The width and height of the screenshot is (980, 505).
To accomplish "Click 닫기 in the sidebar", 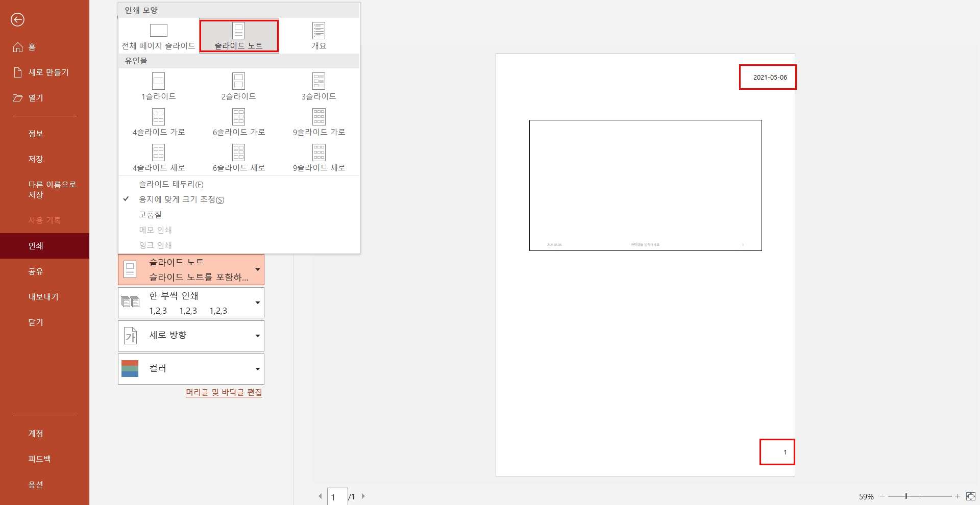I will click(44, 322).
